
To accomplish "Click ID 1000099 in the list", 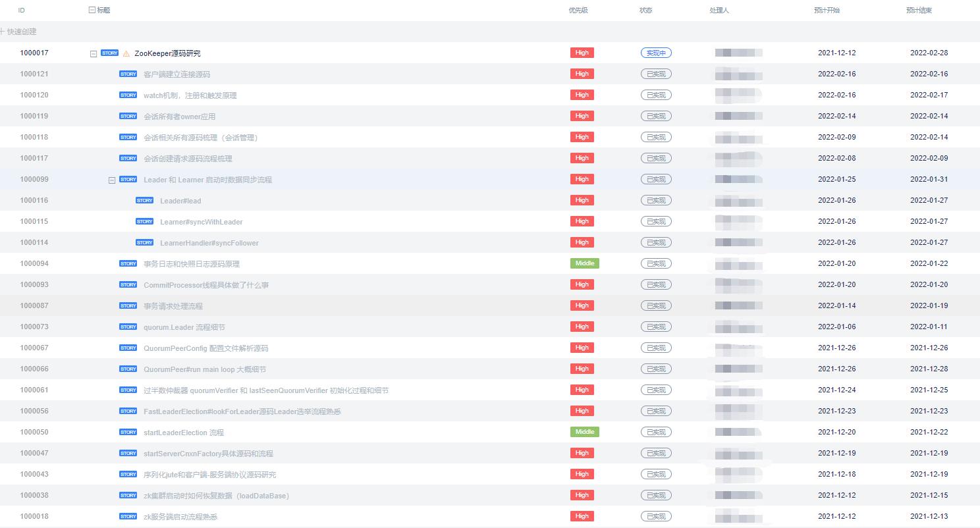I will pos(34,179).
